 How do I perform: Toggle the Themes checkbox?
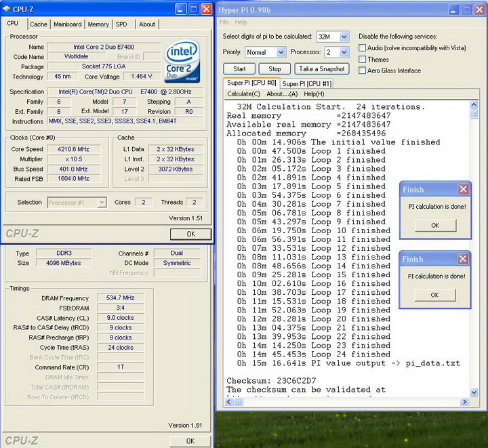click(x=363, y=60)
